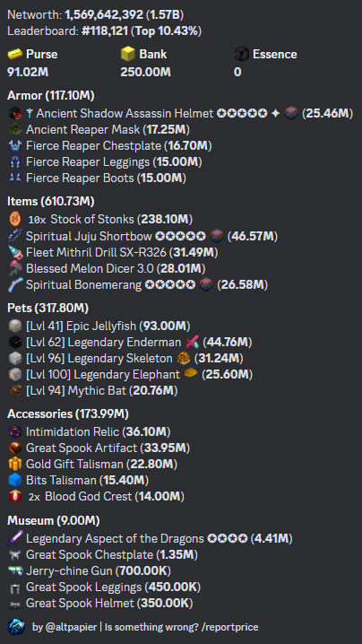Click the Museum (9.00M) section heading
The height and width of the screenshot is (644, 362).
(x=54, y=520)
